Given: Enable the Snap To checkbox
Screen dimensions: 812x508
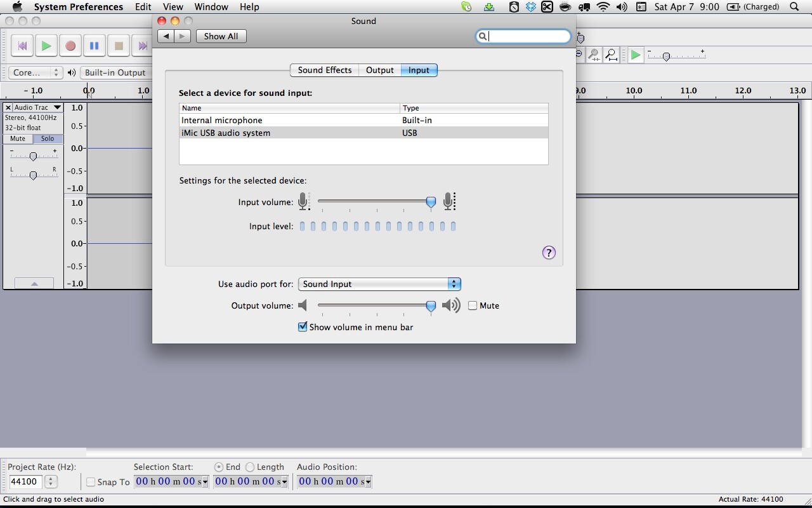Looking at the screenshot, I should tap(91, 482).
